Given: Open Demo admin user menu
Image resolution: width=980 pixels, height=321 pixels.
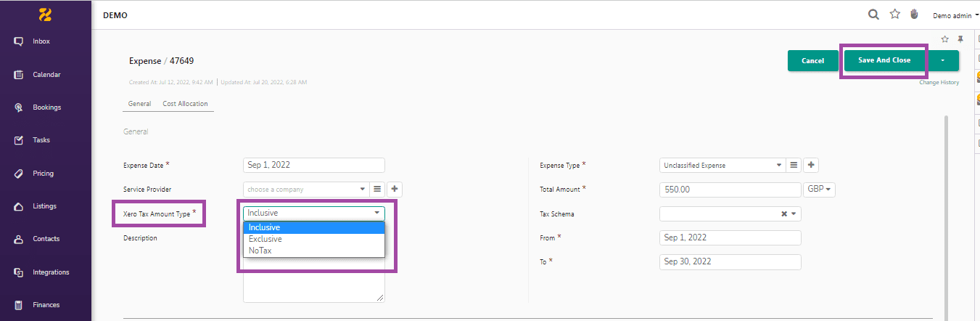Looking at the screenshot, I should click(956, 15).
